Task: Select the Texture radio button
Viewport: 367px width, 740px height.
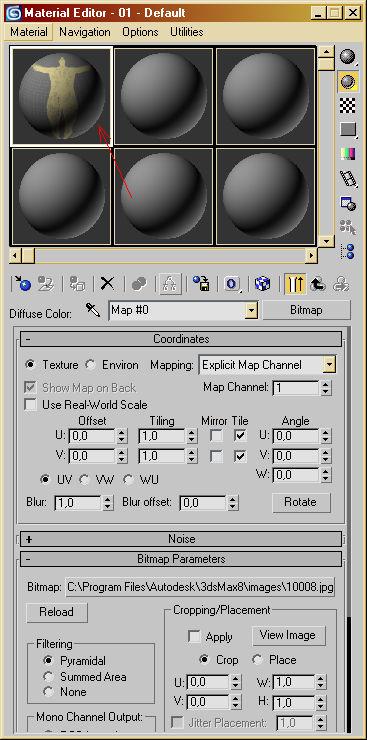Action: pyautogui.click(x=30, y=365)
